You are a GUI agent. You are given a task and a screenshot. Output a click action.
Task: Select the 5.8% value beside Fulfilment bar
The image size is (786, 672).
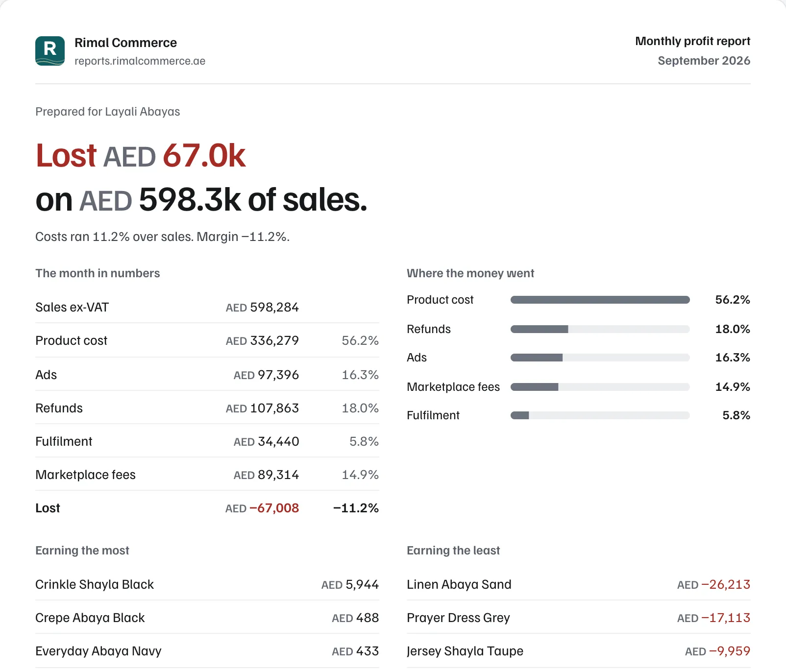click(x=736, y=415)
